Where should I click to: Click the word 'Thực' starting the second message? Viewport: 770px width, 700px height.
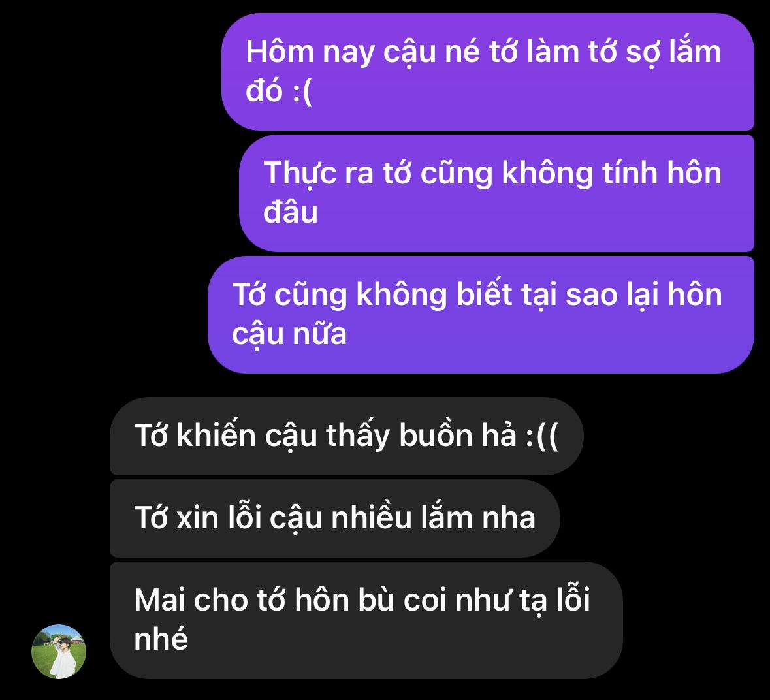click(x=300, y=174)
